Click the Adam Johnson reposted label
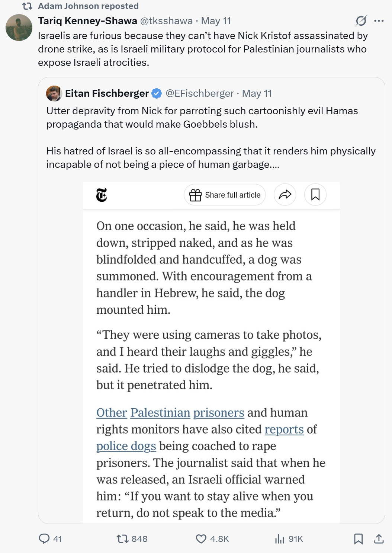Image resolution: width=392 pixels, height=553 pixels. tap(88, 6)
